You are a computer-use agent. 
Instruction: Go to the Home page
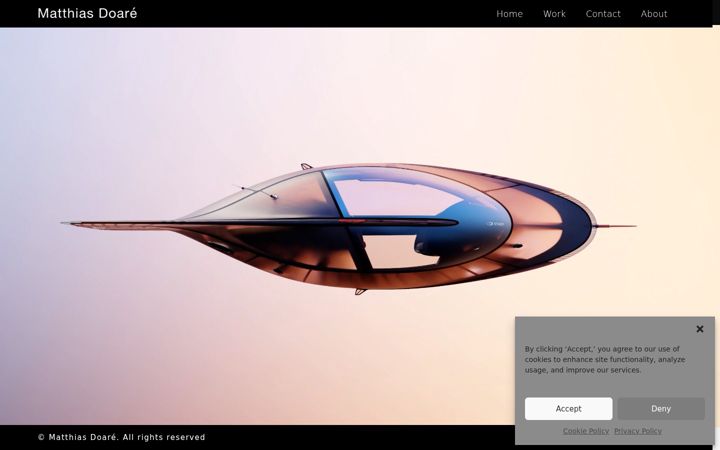tap(509, 14)
